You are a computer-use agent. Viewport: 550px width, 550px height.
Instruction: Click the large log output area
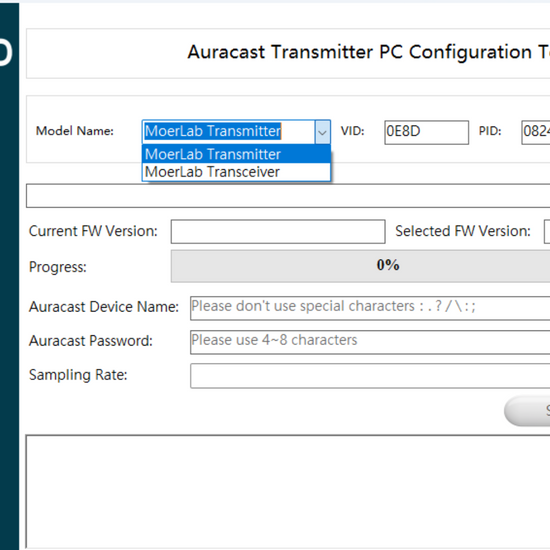coord(288,491)
